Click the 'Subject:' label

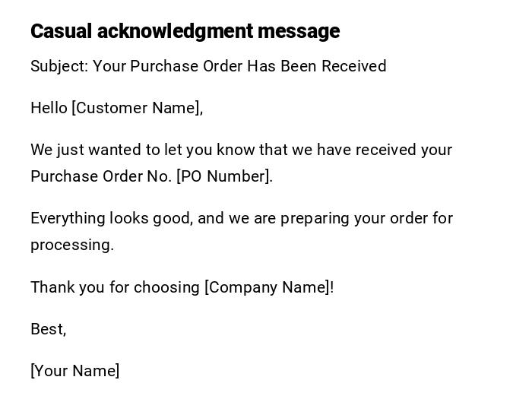pyautogui.click(x=59, y=66)
